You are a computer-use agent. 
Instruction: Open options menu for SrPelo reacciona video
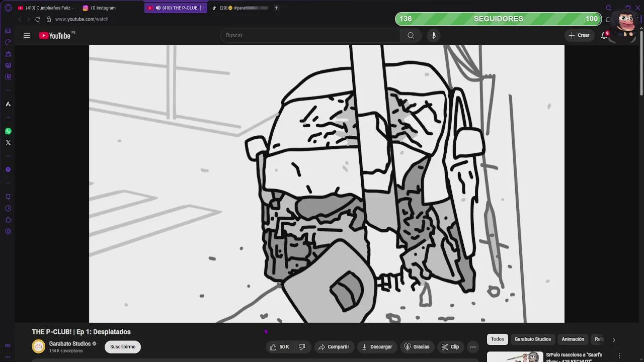619,355
